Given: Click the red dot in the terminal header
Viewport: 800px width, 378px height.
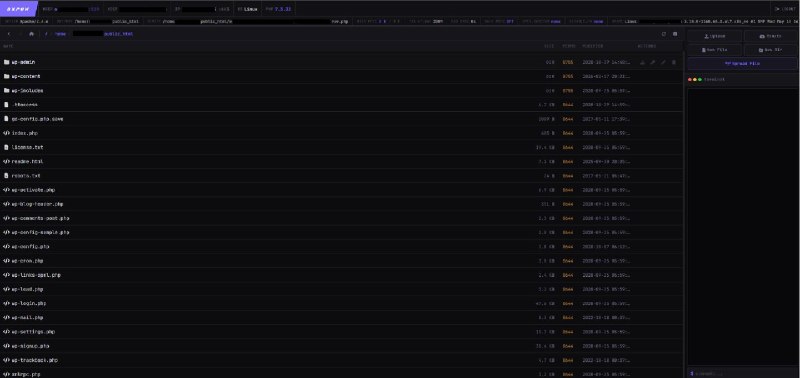Looking at the screenshot, I should (x=690, y=80).
